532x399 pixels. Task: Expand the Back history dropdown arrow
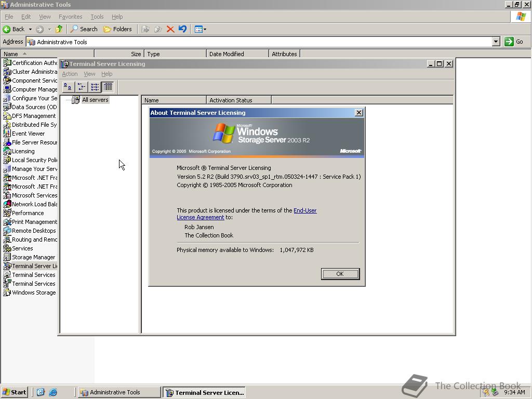pyautogui.click(x=30, y=29)
